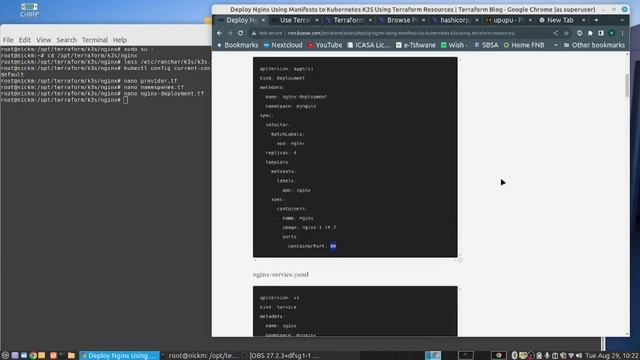Reload the page in Chrome
Screen dimensions: 640x360
pos(240,33)
